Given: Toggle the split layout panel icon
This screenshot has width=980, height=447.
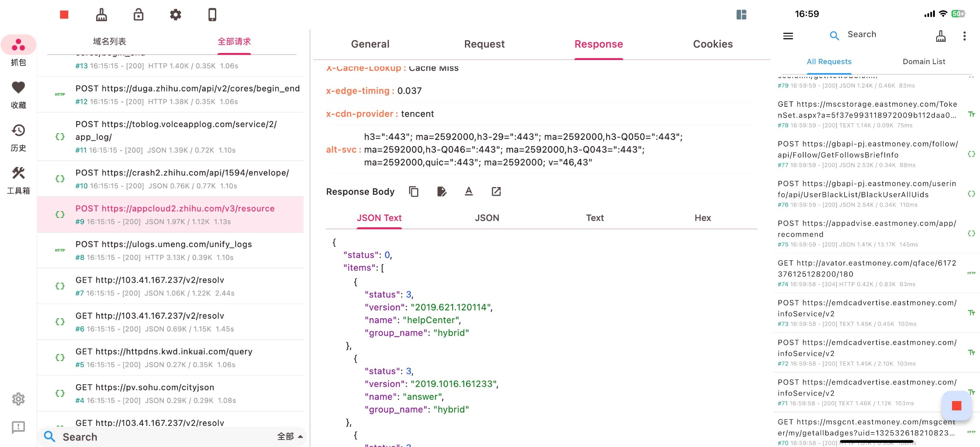Looking at the screenshot, I should tap(741, 15).
